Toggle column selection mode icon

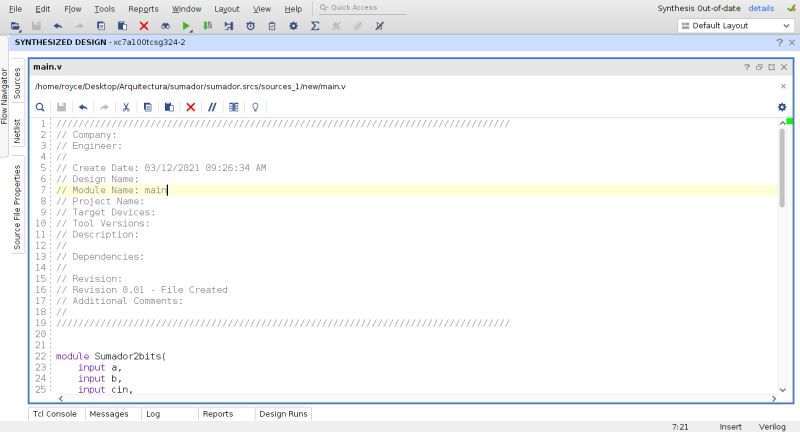click(234, 107)
